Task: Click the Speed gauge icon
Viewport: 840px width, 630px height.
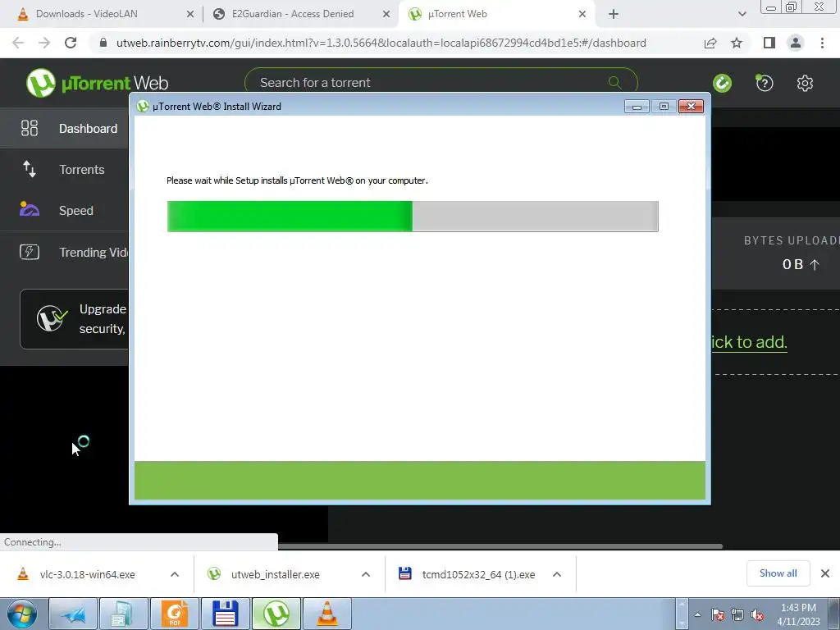Action: click(x=30, y=208)
